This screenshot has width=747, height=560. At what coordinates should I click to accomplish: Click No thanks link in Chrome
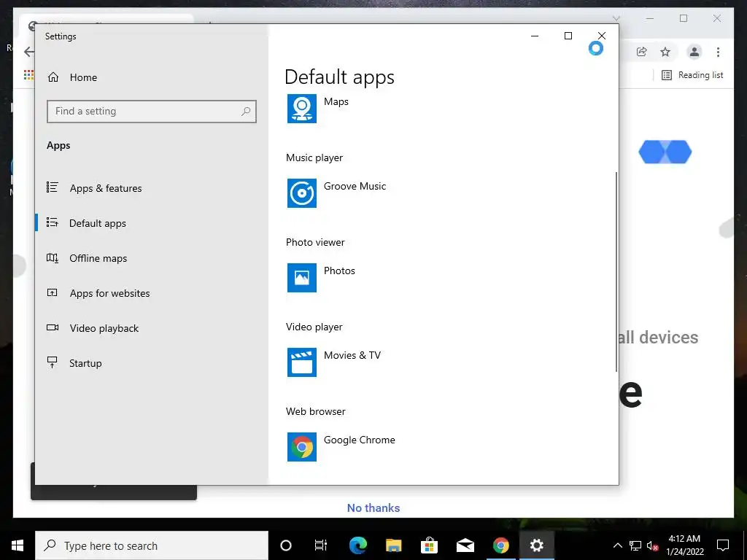[373, 507]
